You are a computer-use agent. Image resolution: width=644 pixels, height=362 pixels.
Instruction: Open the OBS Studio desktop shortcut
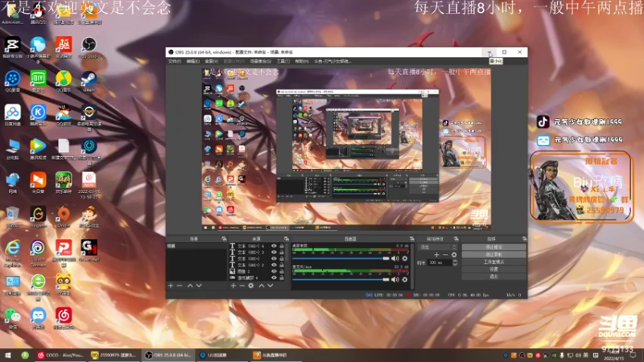click(89, 47)
